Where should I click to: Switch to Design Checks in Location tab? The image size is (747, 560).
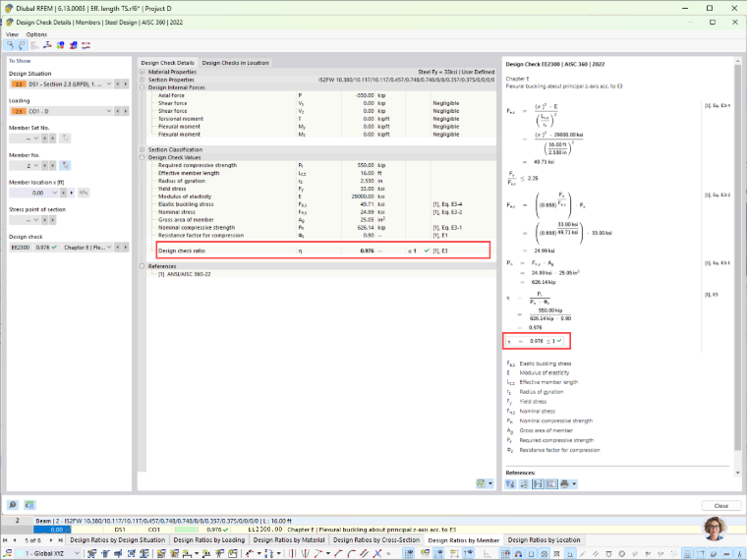tap(235, 62)
